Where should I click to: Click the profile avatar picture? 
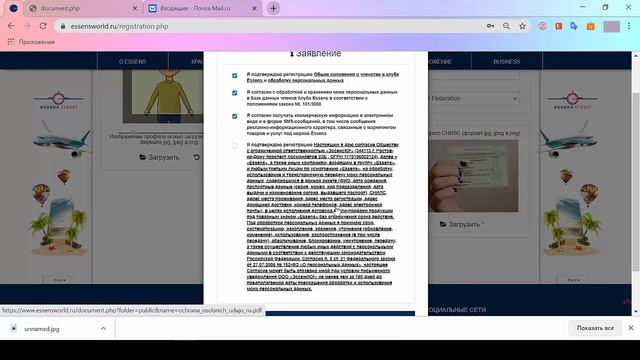click(163, 96)
